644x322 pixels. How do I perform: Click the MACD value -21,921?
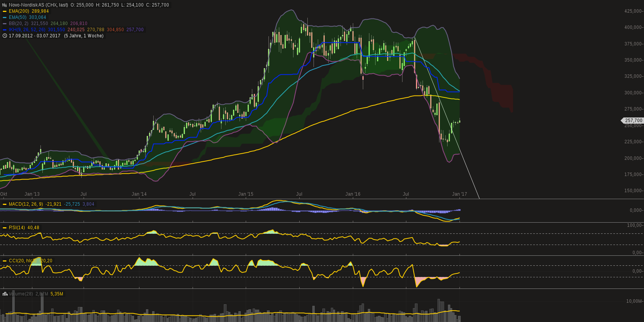point(54,204)
